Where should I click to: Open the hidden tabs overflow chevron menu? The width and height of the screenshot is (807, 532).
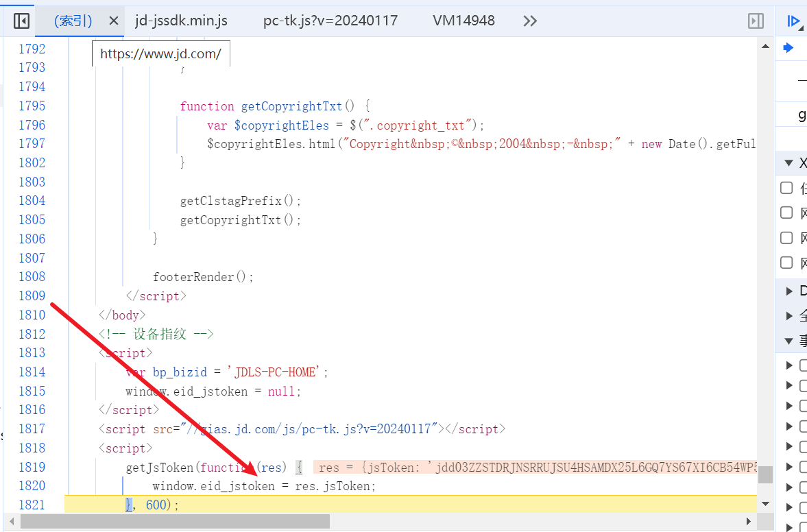click(529, 21)
